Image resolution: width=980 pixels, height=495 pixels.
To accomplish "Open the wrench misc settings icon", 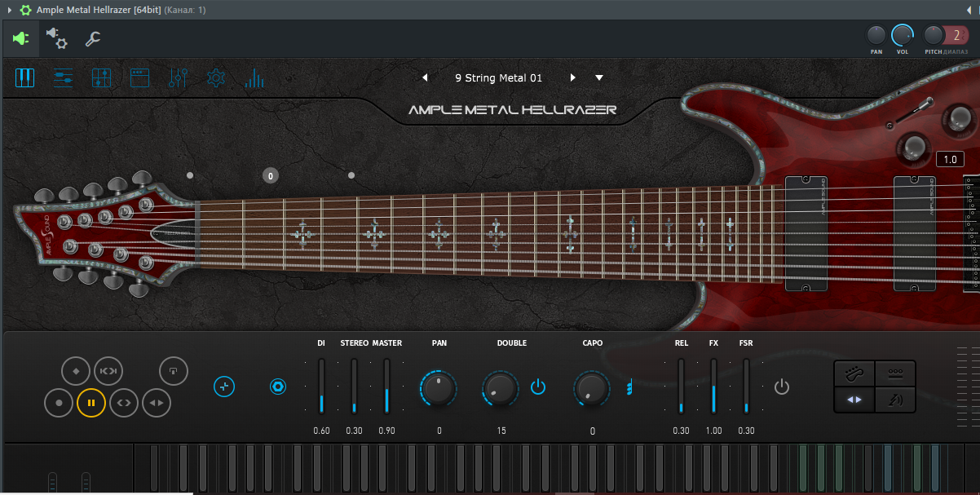I will click(93, 38).
